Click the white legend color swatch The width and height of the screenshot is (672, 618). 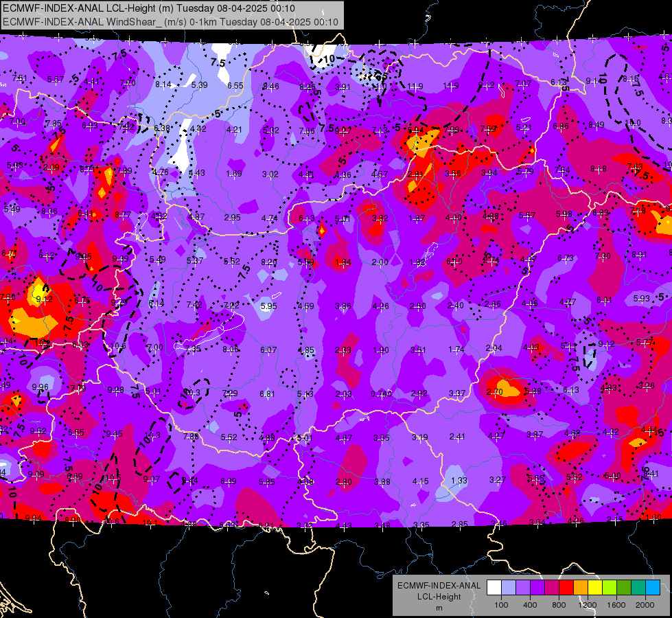pyautogui.click(x=494, y=587)
